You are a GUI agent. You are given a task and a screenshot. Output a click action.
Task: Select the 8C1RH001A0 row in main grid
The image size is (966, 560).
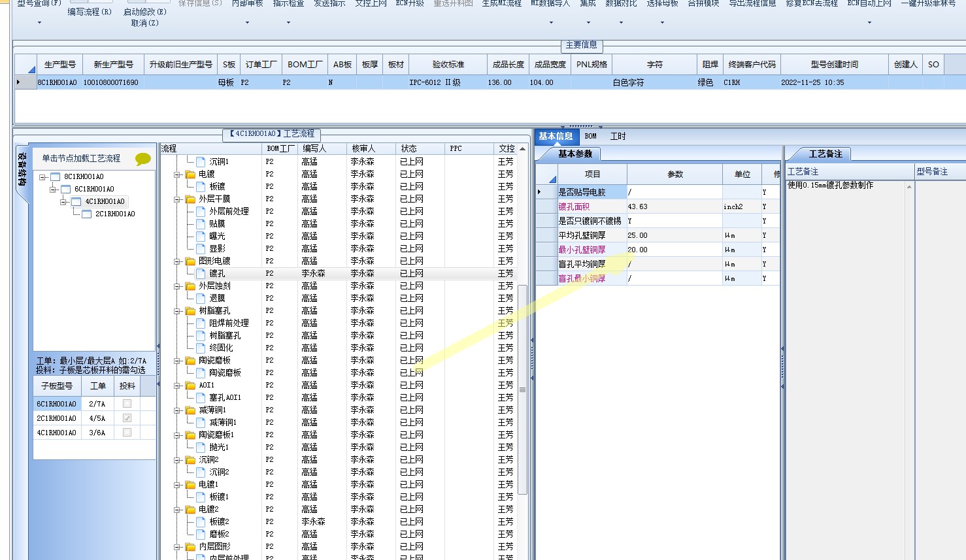[490, 82]
